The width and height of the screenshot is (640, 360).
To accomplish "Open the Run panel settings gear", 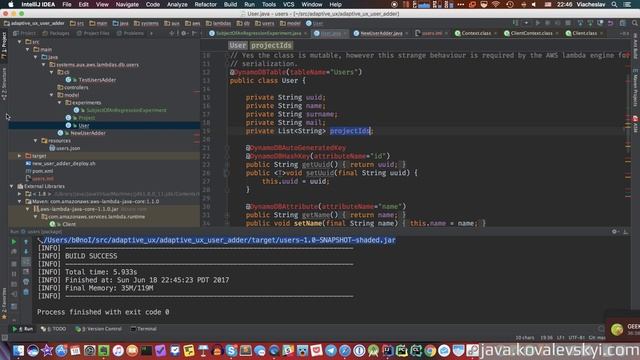I will (614, 231).
